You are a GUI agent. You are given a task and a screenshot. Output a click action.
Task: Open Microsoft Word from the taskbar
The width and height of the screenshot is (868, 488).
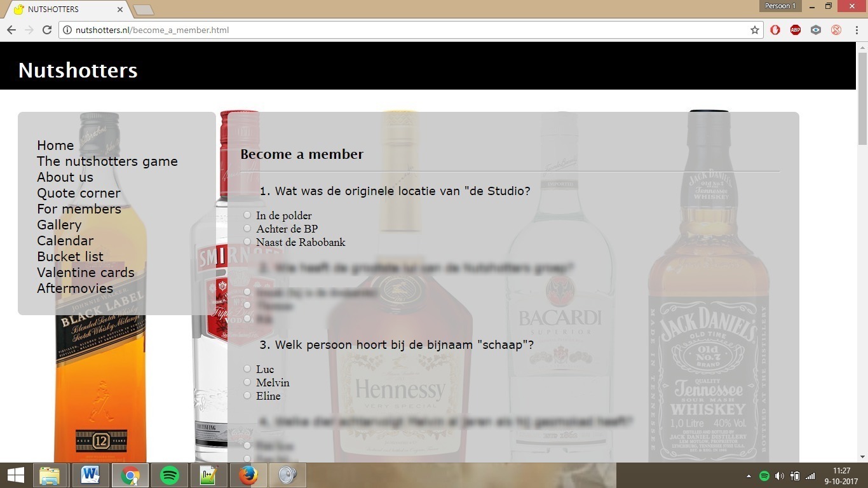tap(90, 475)
